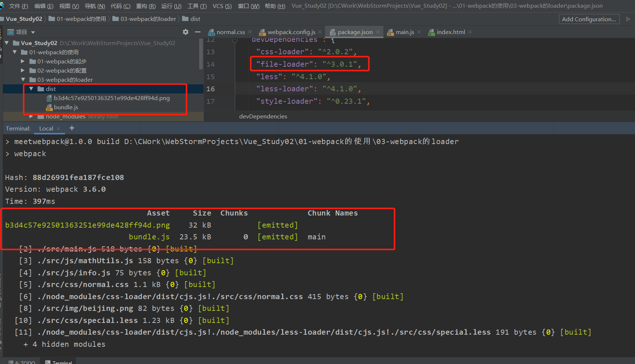Select the Local terminal tab
The image size is (635, 364).
click(x=46, y=128)
